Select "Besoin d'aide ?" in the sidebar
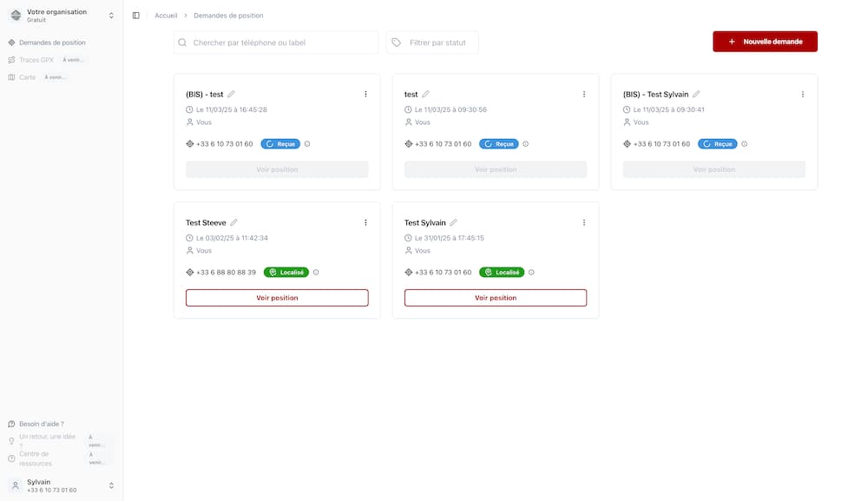The height and width of the screenshot is (501, 868). pyautogui.click(x=41, y=424)
